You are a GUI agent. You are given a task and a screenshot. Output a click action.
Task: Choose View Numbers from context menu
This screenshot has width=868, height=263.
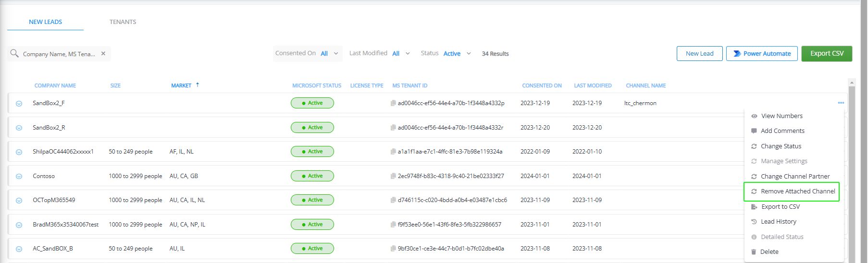pyautogui.click(x=781, y=116)
